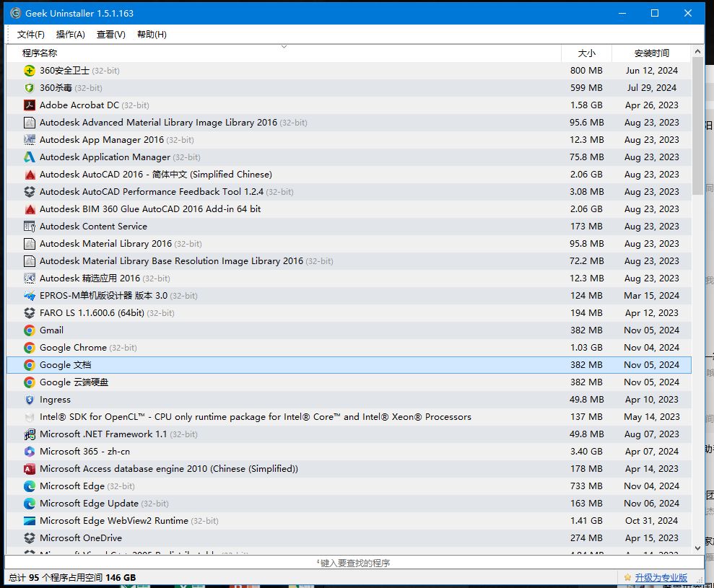Open the 文件(F) menu
Image resolution: width=714 pixels, height=588 pixels.
click(x=30, y=35)
